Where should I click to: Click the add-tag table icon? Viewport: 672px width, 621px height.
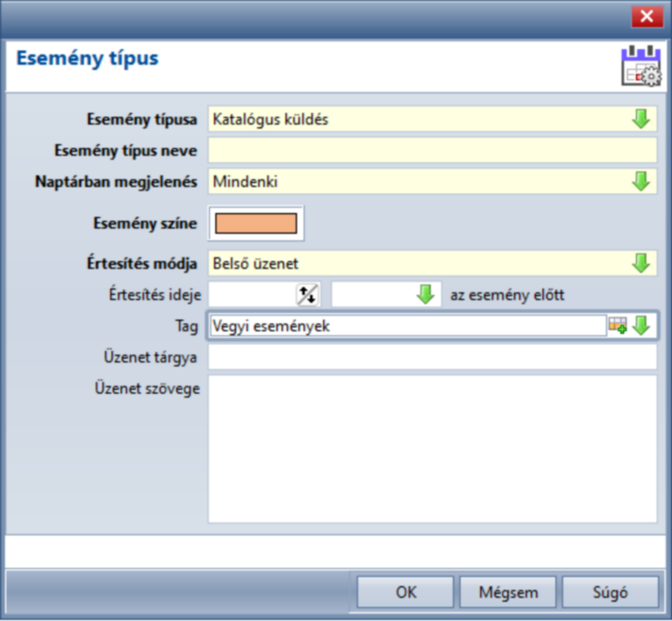(x=618, y=325)
